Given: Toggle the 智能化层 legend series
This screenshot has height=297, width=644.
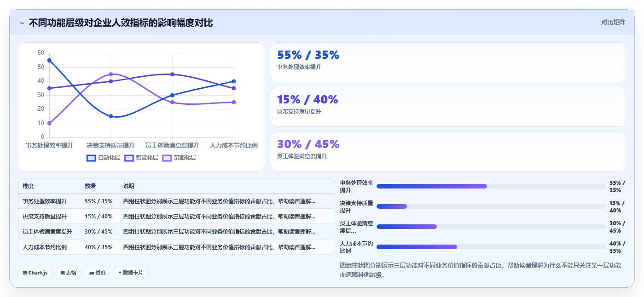Looking at the screenshot, I should [x=141, y=158].
